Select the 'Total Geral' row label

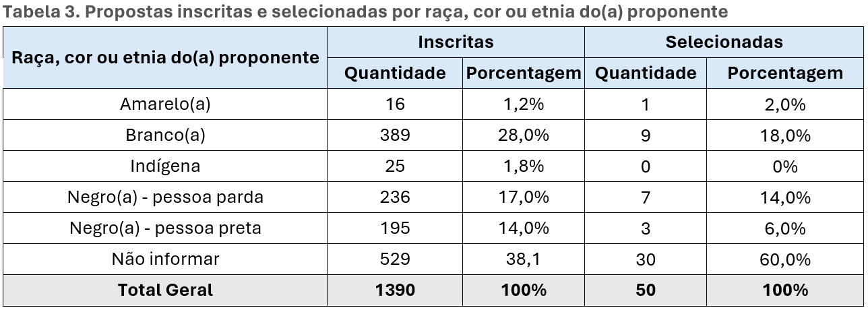(x=165, y=290)
